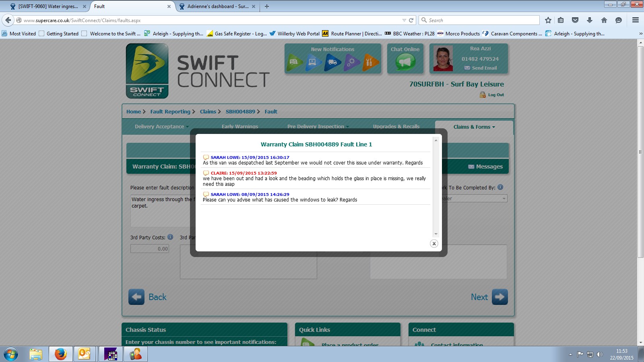Open the URL history dropdown arrow
644x362 pixels.
(404, 20)
